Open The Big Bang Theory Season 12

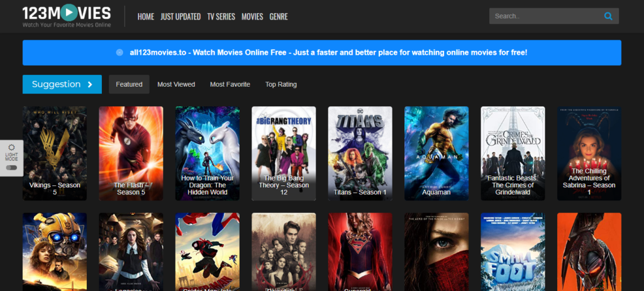tap(284, 153)
